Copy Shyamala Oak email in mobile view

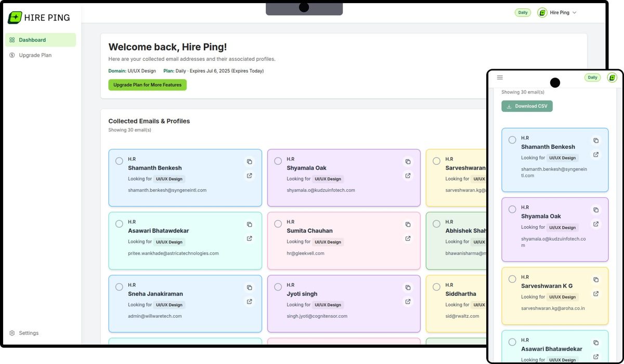pyautogui.click(x=596, y=210)
